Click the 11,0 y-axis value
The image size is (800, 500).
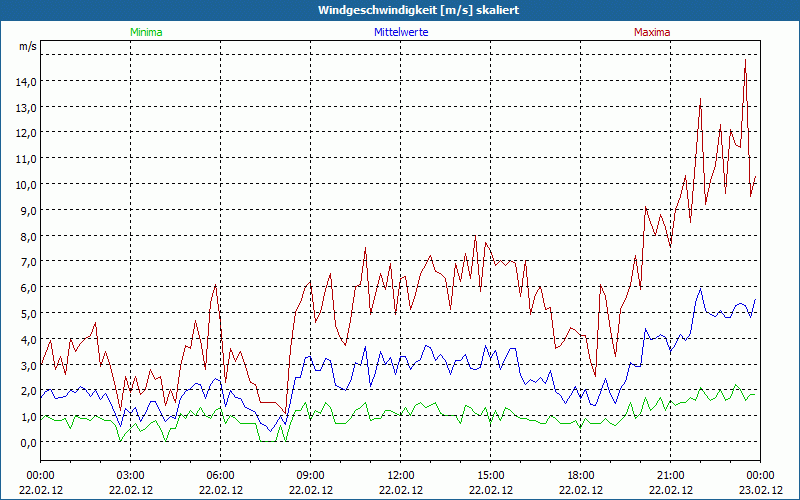pos(27,159)
